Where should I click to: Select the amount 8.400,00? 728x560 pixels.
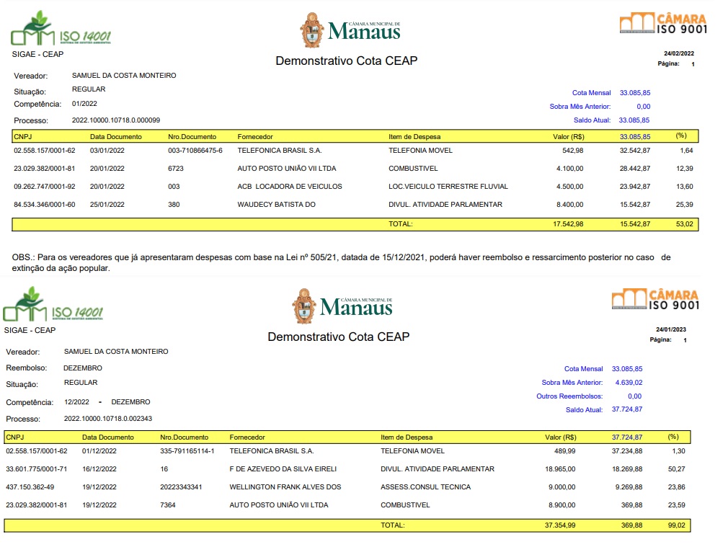(570, 204)
